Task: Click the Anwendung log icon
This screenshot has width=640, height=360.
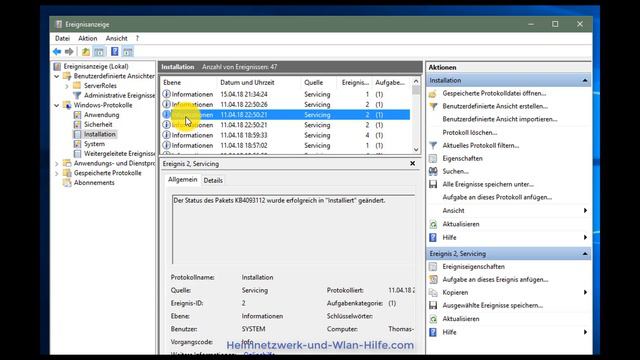Action: [77, 115]
